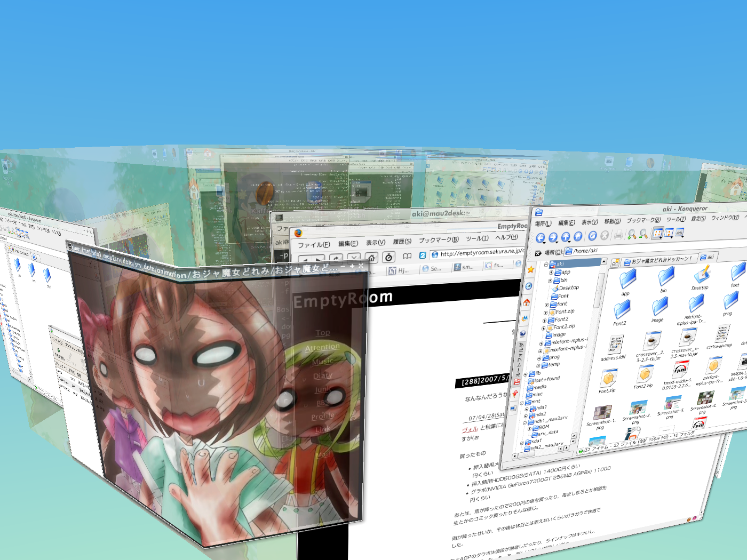Image resolution: width=747 pixels, height=560 pixels.
Task: Open the Font2 folder icon in file view
Action: click(x=622, y=309)
